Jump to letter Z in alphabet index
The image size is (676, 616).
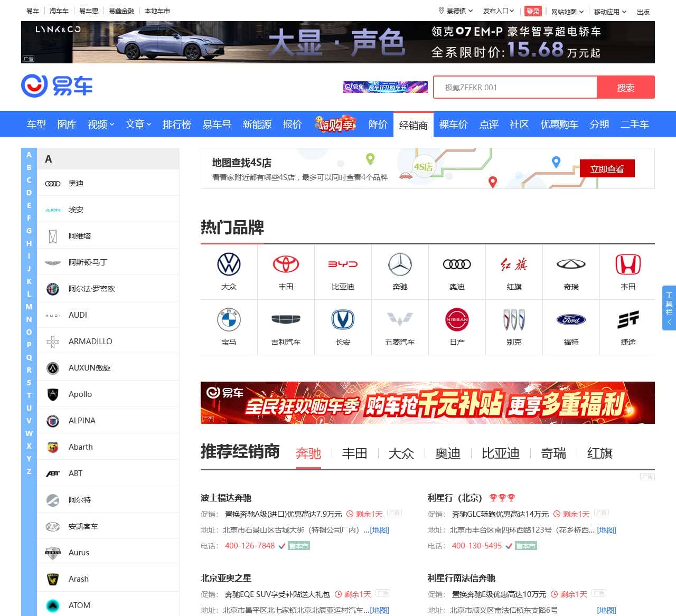[x=29, y=471]
